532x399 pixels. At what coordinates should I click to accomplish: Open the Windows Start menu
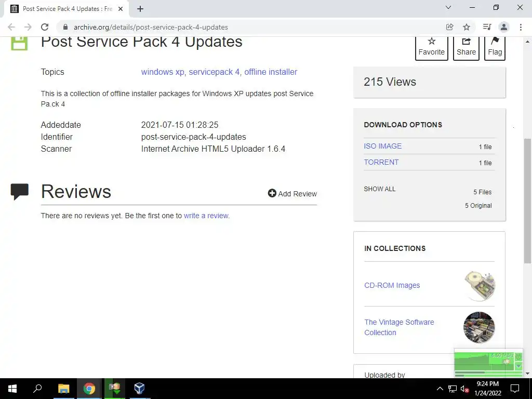pyautogui.click(x=12, y=389)
